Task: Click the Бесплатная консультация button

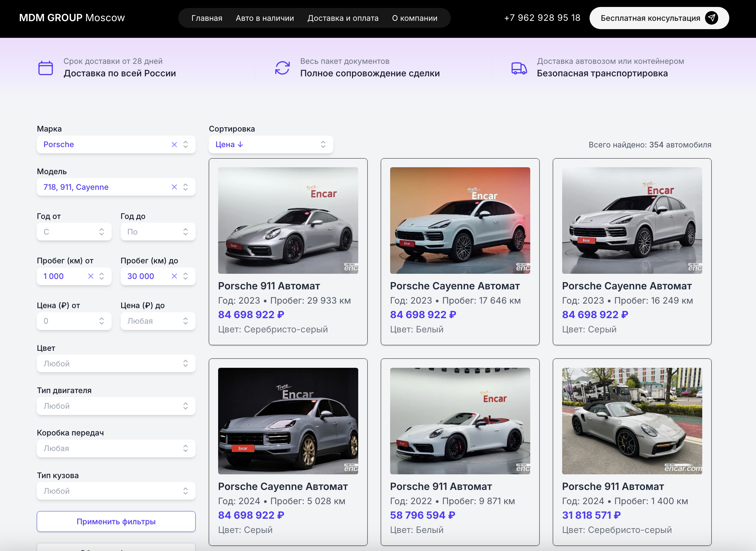Action: (x=650, y=18)
